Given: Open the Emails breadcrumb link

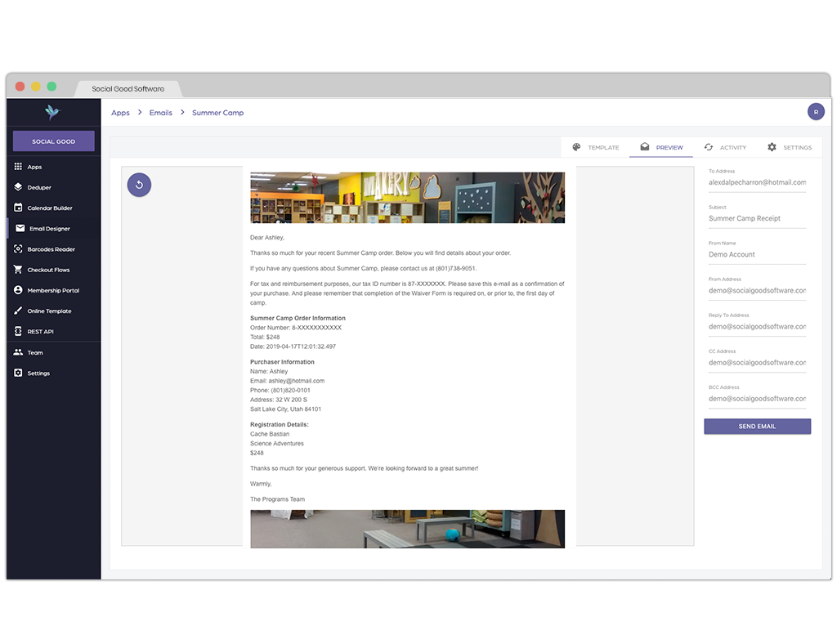Looking at the screenshot, I should 160,113.
